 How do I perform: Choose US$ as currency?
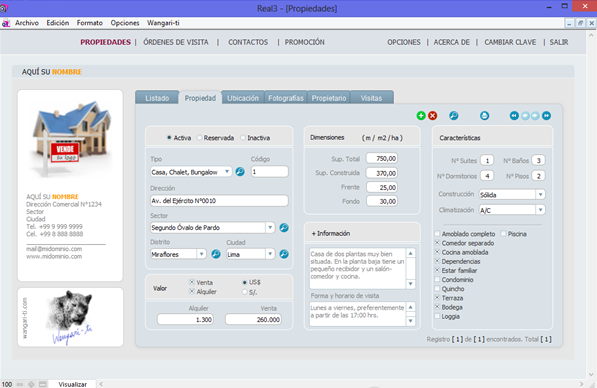(244, 283)
